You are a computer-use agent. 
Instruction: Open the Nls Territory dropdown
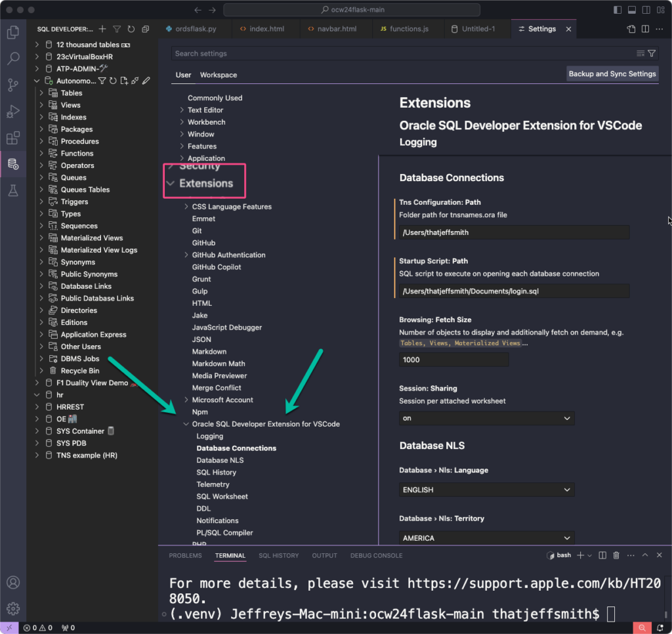tap(486, 538)
